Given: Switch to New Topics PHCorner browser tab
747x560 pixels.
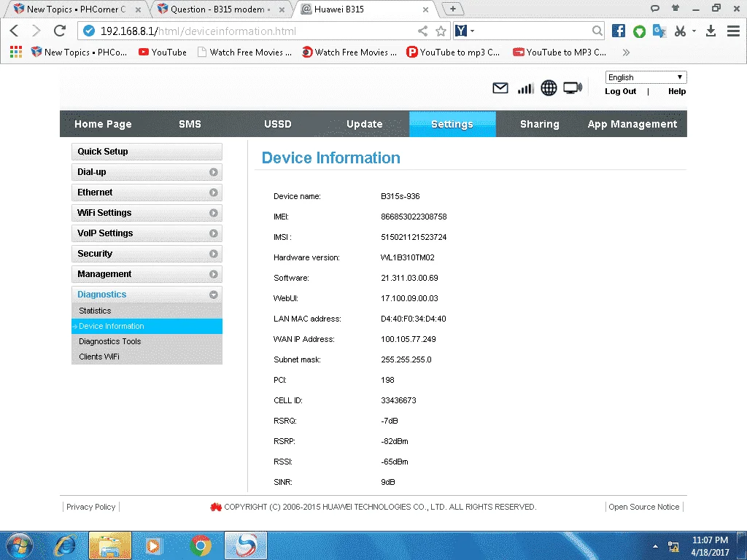Looking at the screenshot, I should [x=76, y=9].
